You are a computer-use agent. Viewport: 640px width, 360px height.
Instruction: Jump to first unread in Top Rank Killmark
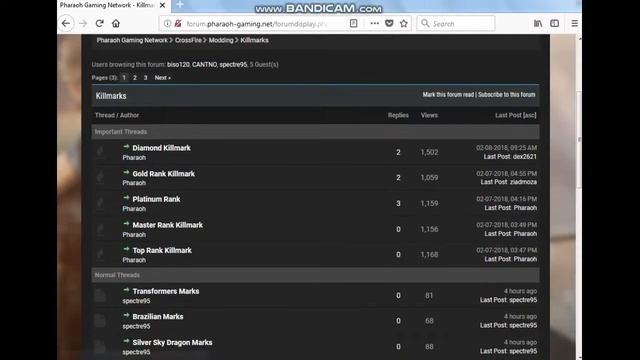point(126,249)
